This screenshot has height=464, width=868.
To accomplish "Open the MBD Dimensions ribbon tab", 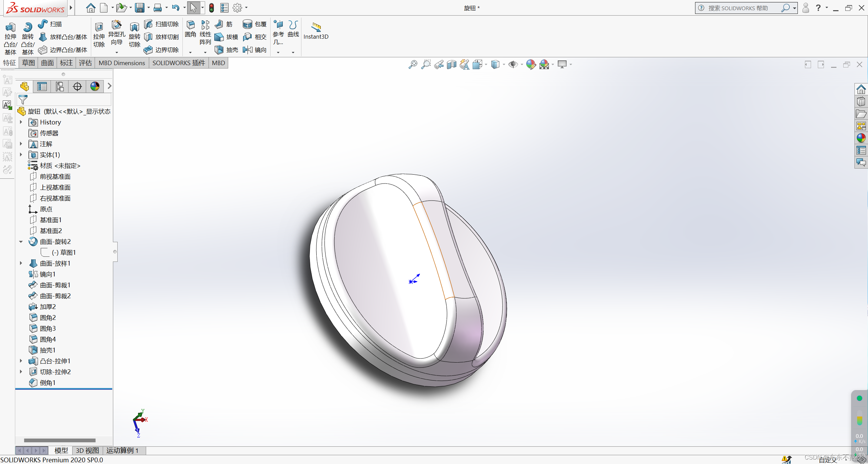I will pyautogui.click(x=122, y=63).
